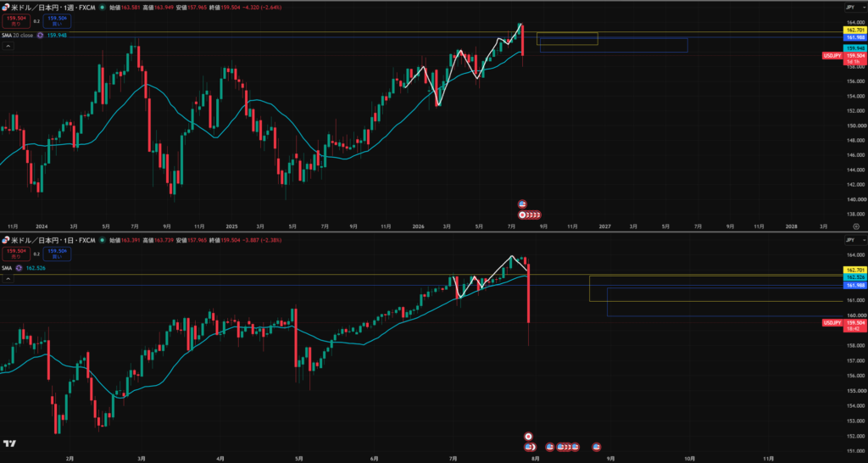
Task: Click the TradingView logo at bottom left
Action: [x=8, y=443]
